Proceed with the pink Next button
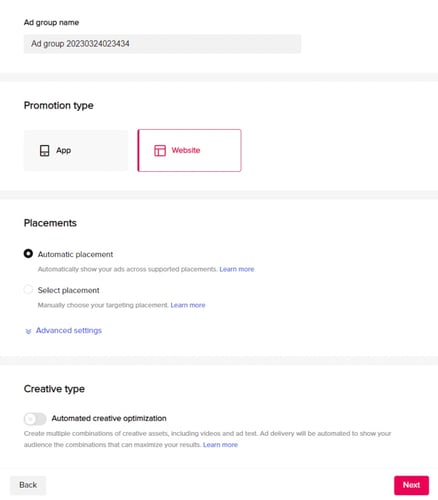 point(411,485)
